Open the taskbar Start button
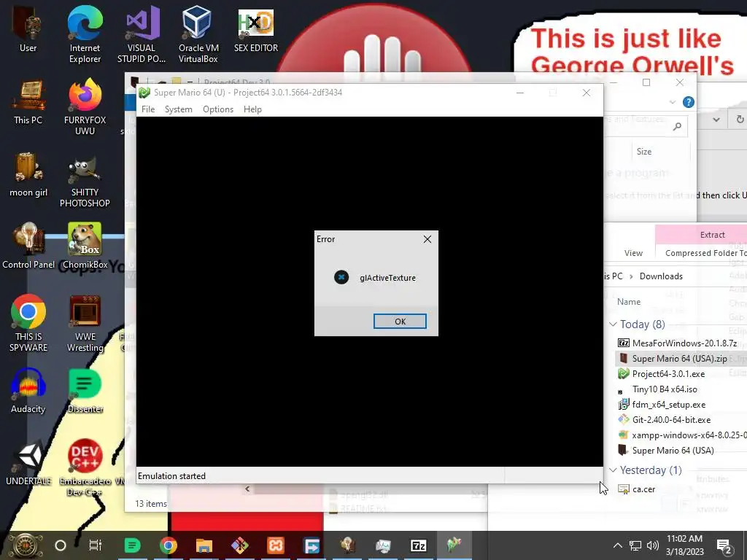This screenshot has width=747, height=560. pos(25,545)
